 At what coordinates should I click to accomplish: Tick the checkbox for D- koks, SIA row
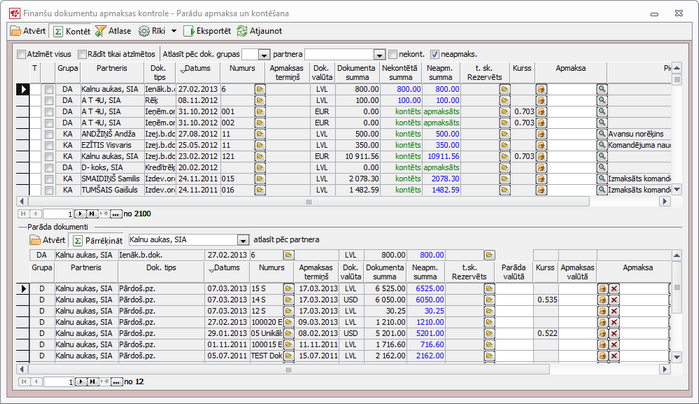pos(49,168)
